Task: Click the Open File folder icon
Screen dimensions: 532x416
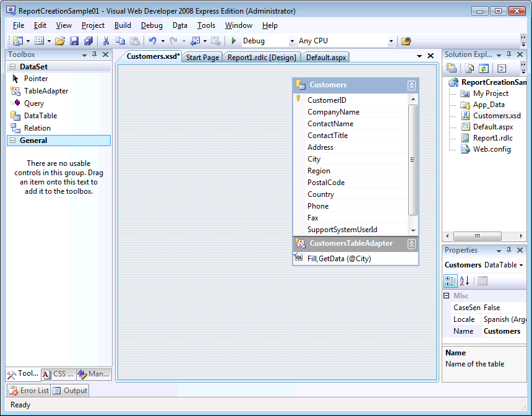Action: [59, 41]
